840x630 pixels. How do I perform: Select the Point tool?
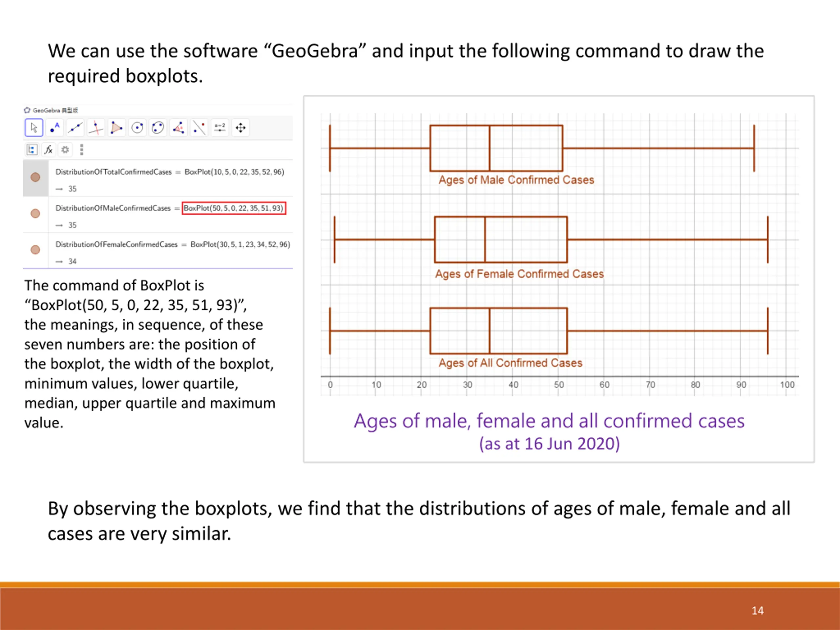pyautogui.click(x=55, y=128)
